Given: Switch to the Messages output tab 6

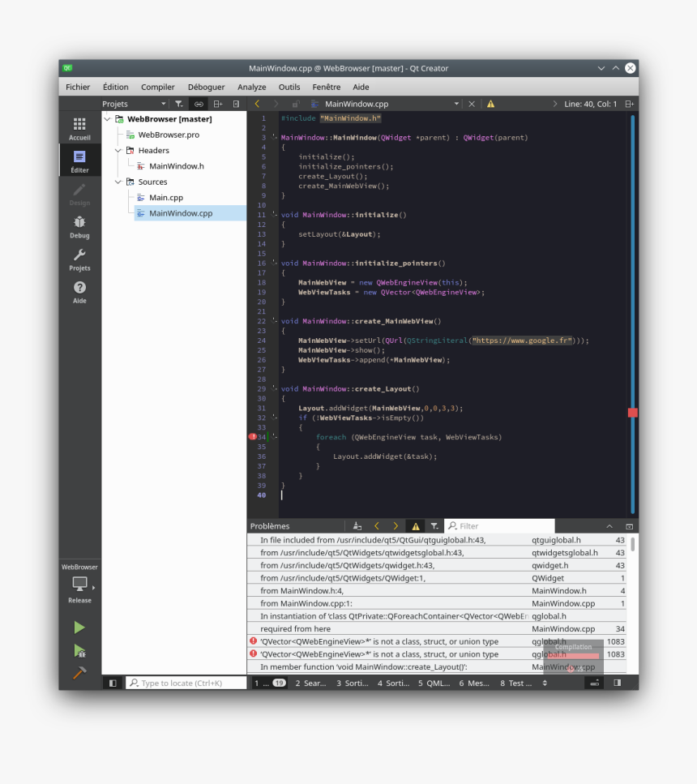Looking at the screenshot, I should (474, 683).
